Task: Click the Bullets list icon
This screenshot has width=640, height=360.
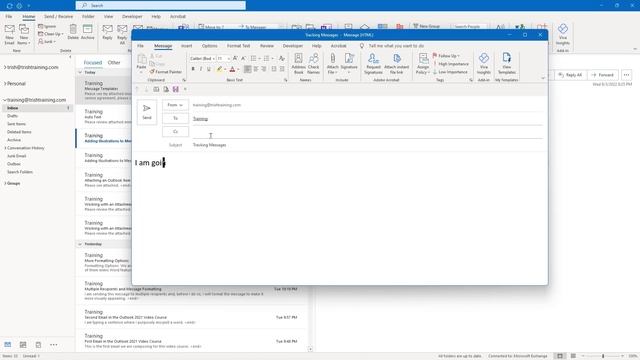Action: coord(253,58)
